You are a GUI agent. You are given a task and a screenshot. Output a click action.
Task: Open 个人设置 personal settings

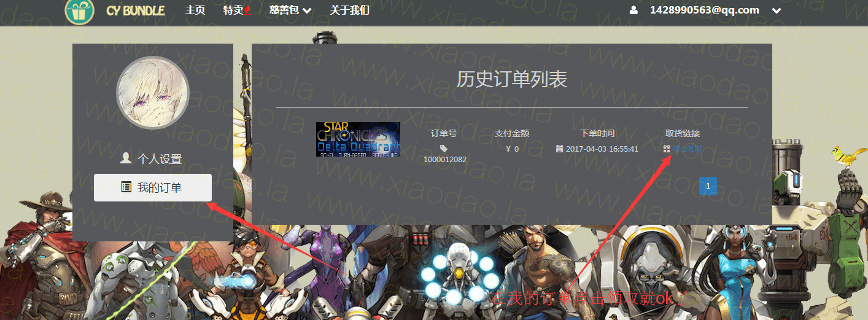pyautogui.click(x=152, y=159)
